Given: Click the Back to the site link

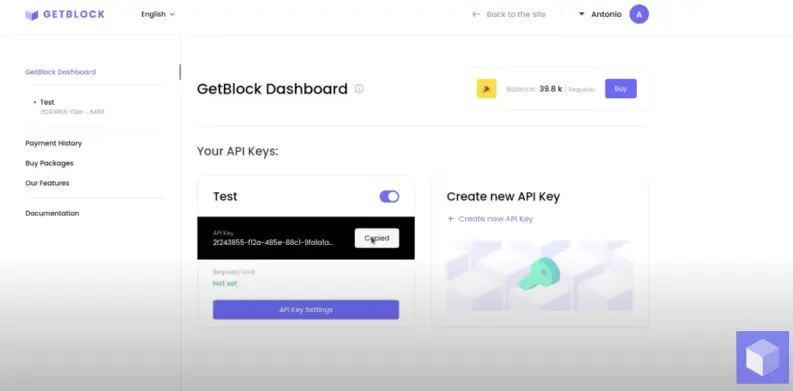Looking at the screenshot, I should [509, 14].
